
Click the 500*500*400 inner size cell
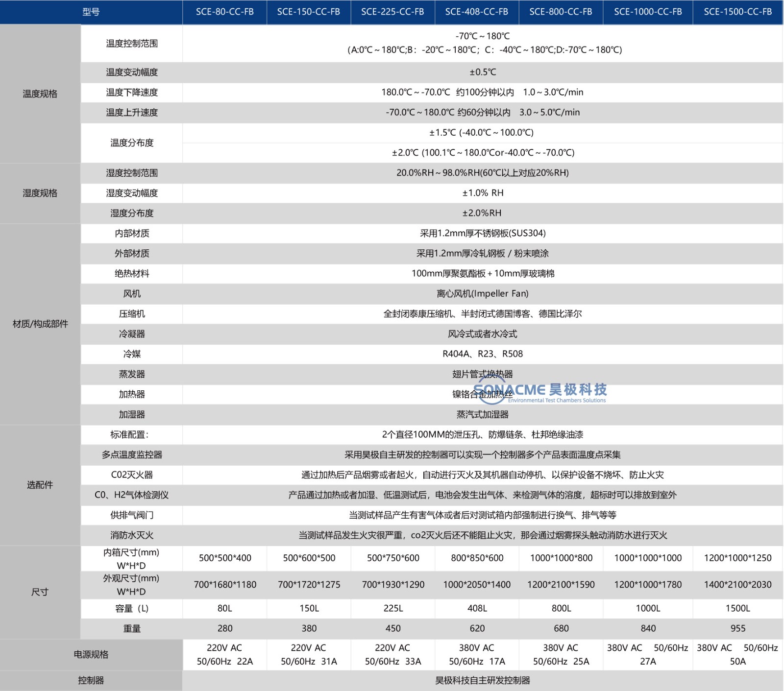point(225,558)
